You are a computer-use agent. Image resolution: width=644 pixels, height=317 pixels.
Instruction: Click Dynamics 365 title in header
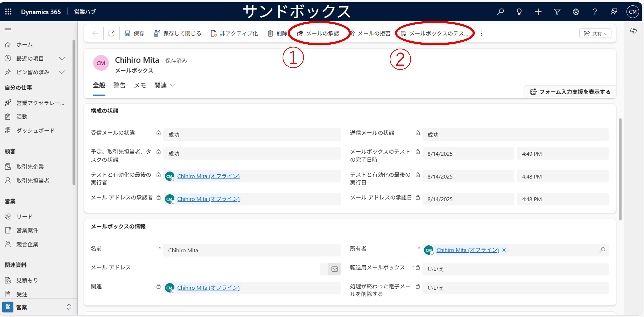(x=41, y=12)
